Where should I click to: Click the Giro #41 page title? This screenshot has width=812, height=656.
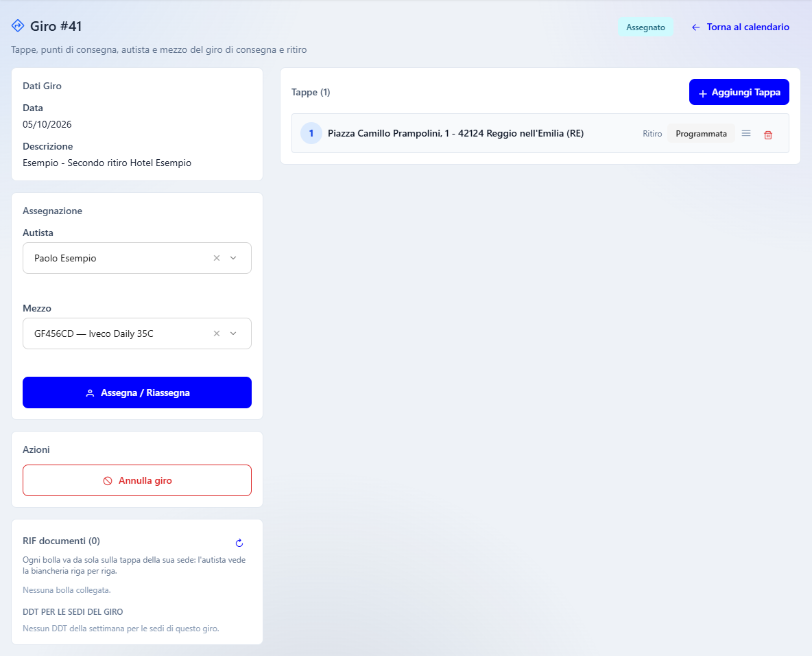pos(56,26)
